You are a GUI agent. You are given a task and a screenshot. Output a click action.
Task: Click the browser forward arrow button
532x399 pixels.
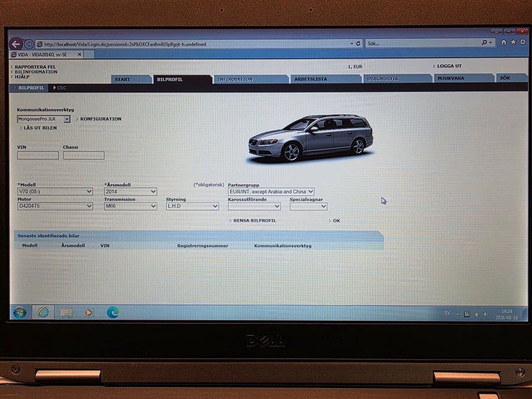[x=29, y=44]
